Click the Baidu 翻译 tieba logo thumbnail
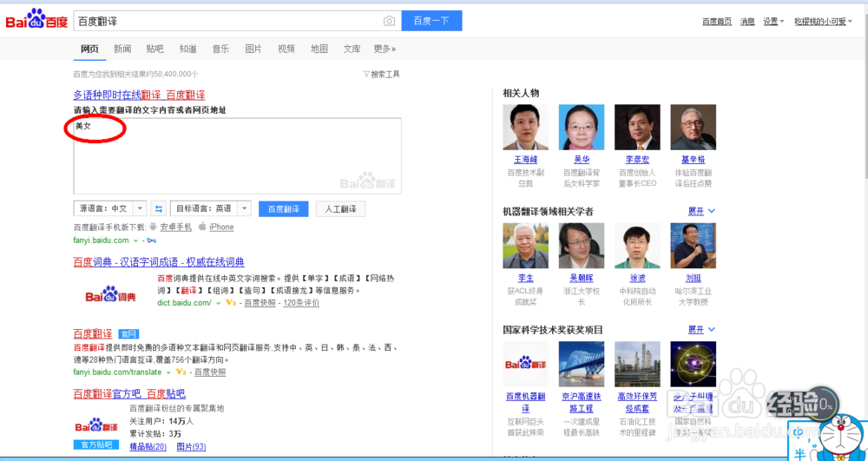The height and width of the screenshot is (461, 868). click(x=96, y=426)
